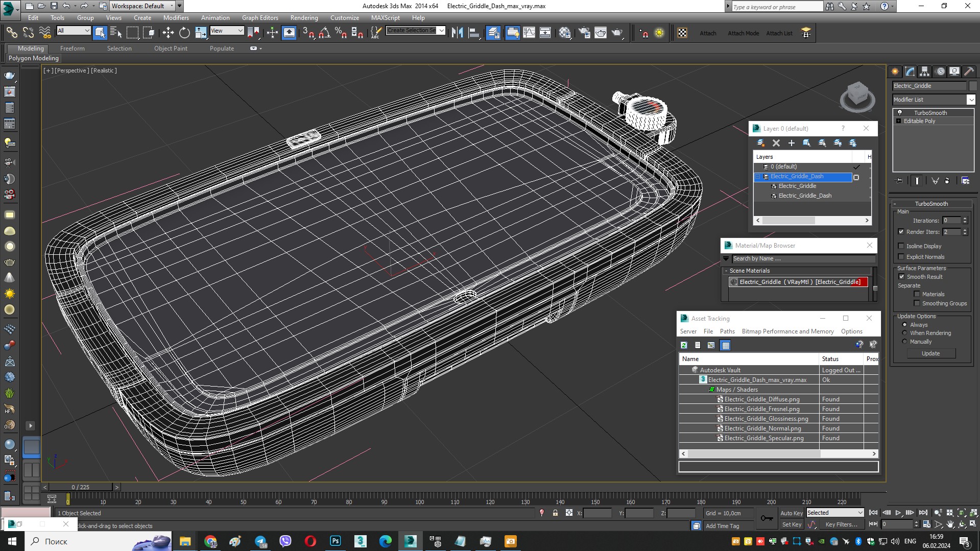Screen dimensions: 980x551
Task: Open the View reference coordinate dropdown
Action: tap(227, 31)
